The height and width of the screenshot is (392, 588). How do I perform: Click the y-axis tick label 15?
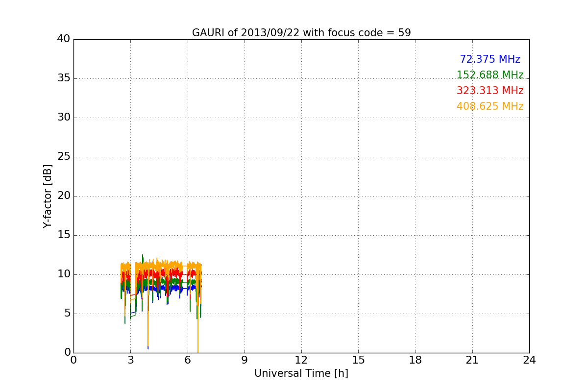(x=64, y=235)
